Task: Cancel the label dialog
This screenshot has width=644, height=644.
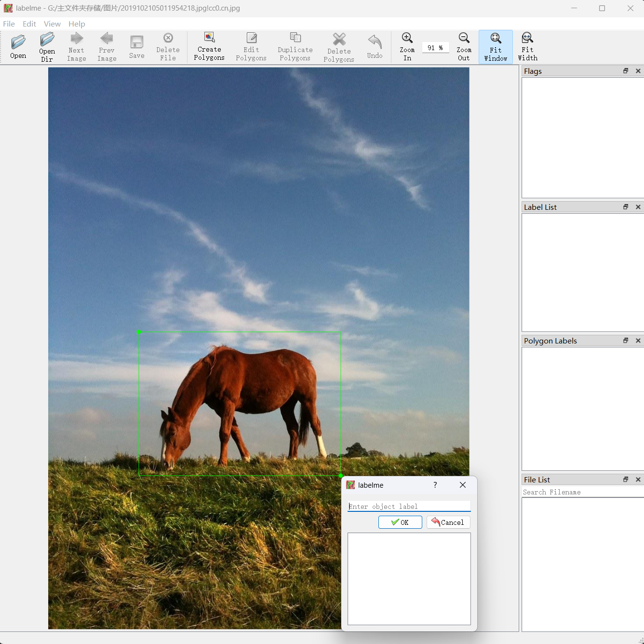Action: [x=448, y=522]
